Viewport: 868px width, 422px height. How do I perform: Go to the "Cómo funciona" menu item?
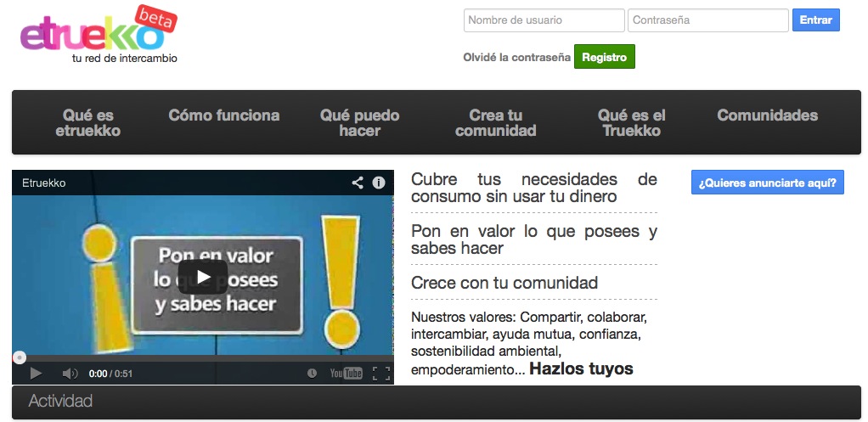pyautogui.click(x=223, y=115)
